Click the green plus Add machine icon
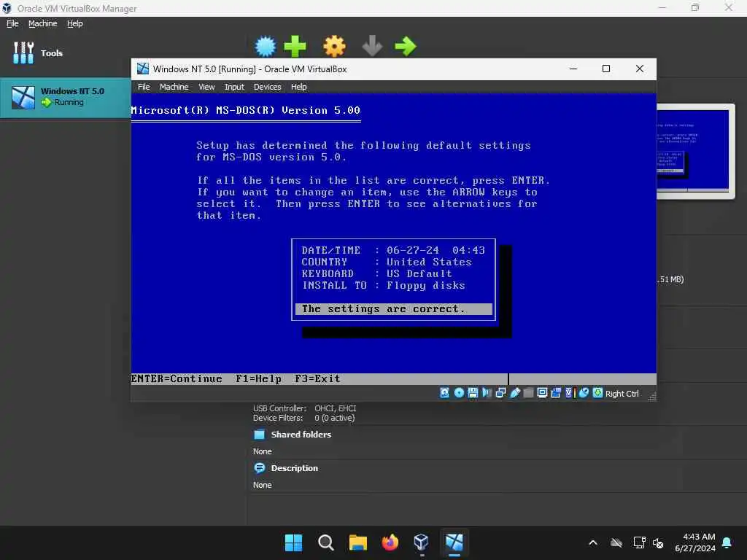 click(x=295, y=46)
